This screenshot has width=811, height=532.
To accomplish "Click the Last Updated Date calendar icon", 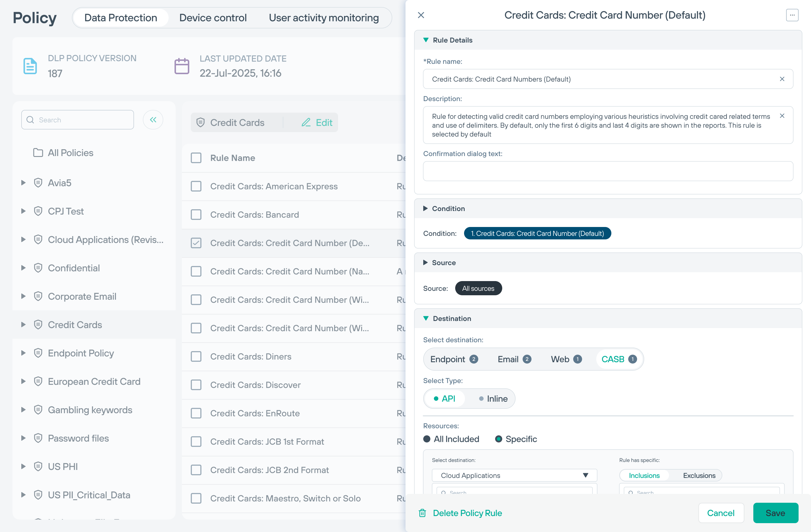I will pos(182,66).
